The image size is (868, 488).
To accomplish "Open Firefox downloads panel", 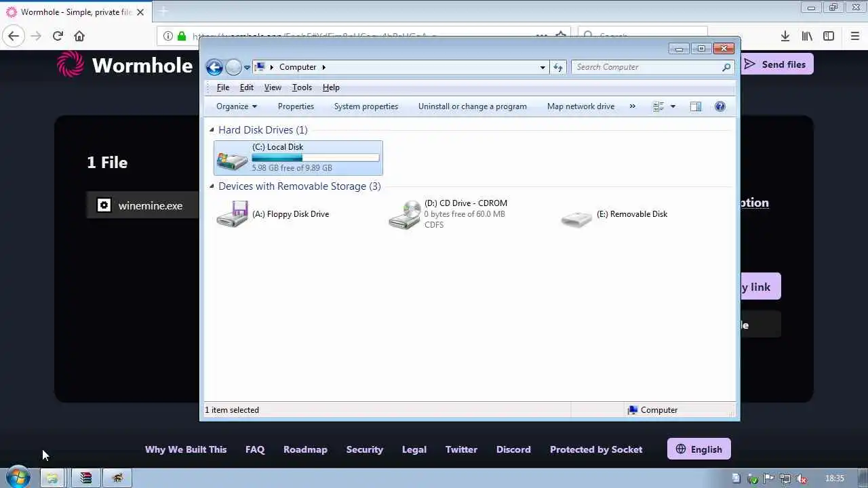I will 785,36.
